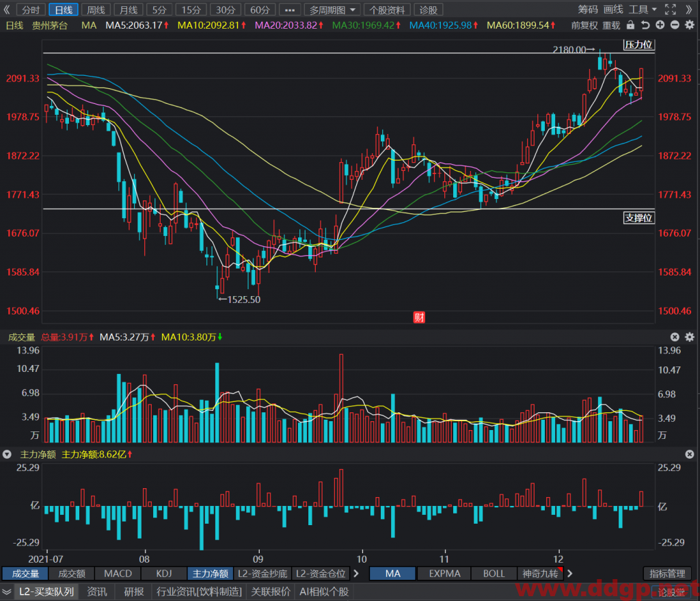The image size is (700, 601).
Task: Click 诊股 button in top toolbar
Action: click(429, 10)
